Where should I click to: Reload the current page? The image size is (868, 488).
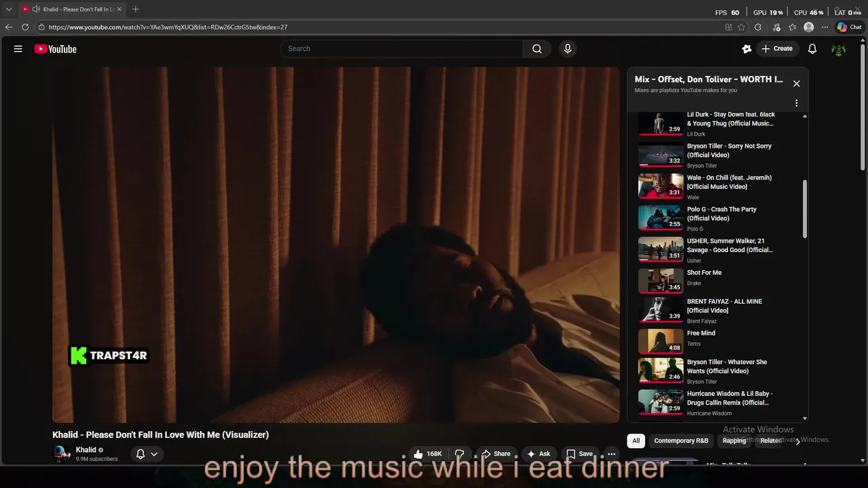click(25, 27)
